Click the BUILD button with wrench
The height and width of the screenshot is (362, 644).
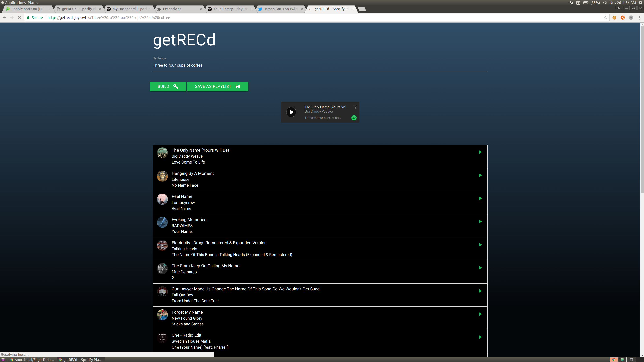(x=168, y=86)
